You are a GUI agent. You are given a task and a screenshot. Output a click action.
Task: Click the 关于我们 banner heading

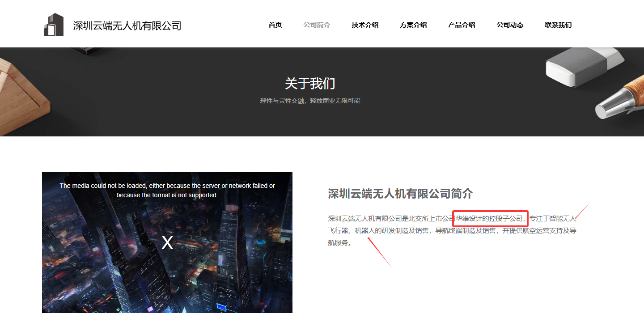tap(310, 84)
